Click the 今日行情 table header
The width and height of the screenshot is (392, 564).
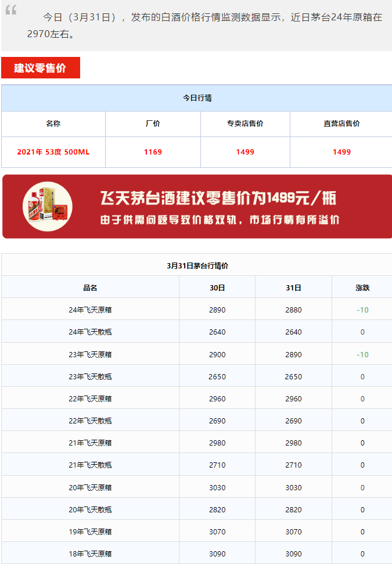point(197,98)
